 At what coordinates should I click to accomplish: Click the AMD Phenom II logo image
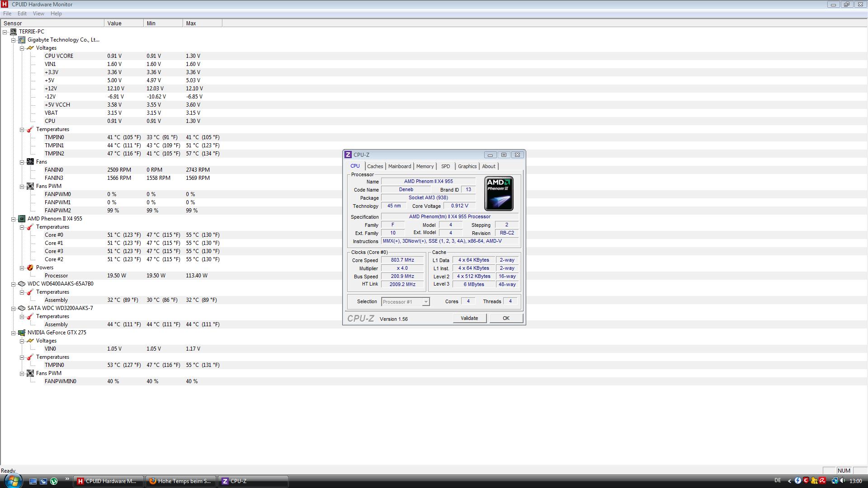point(499,194)
